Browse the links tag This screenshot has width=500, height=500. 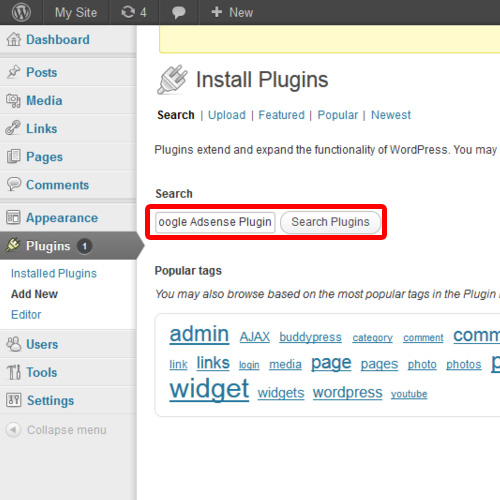pos(213,363)
